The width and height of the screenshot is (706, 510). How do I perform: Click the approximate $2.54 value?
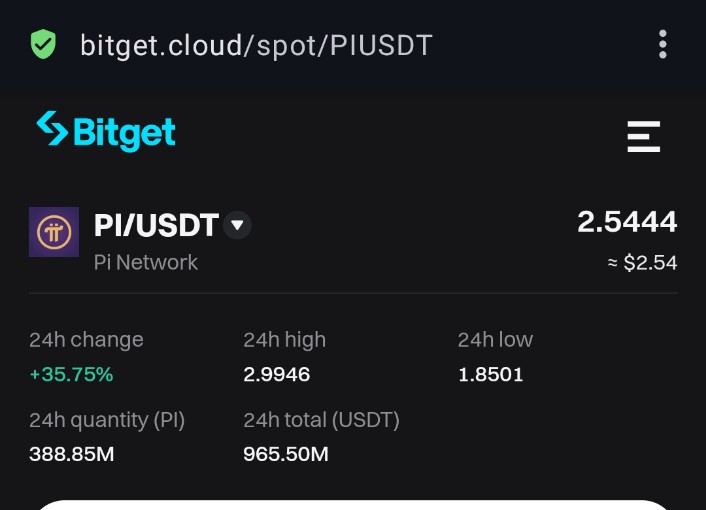[642, 263]
